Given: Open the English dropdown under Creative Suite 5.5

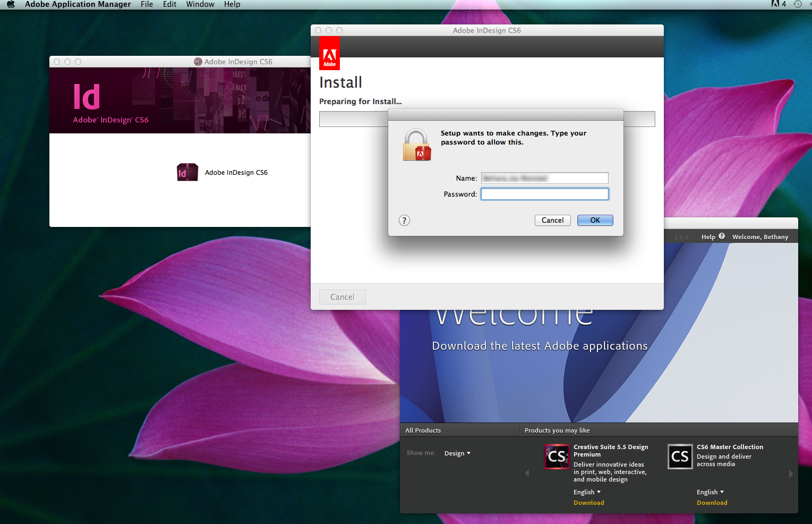Looking at the screenshot, I should pos(586,492).
